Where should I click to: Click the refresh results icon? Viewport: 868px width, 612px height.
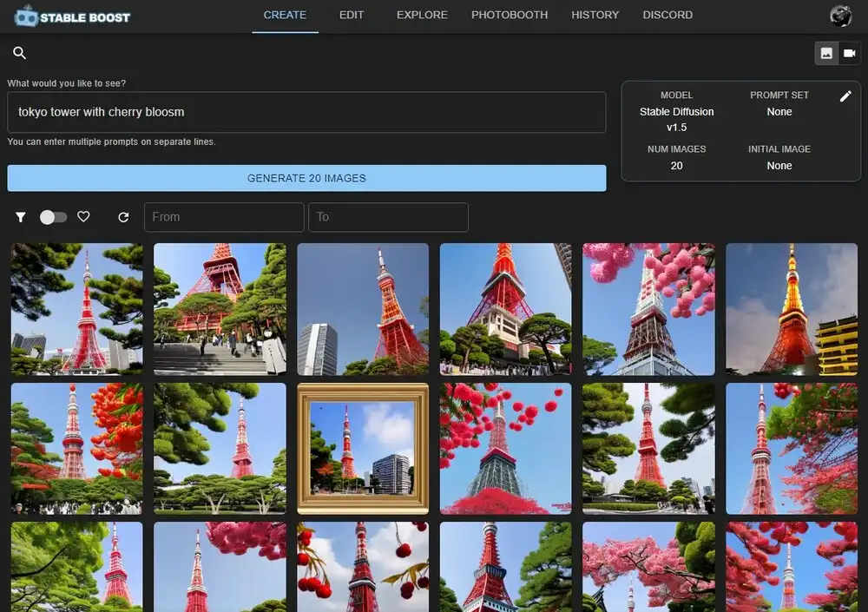coord(123,217)
